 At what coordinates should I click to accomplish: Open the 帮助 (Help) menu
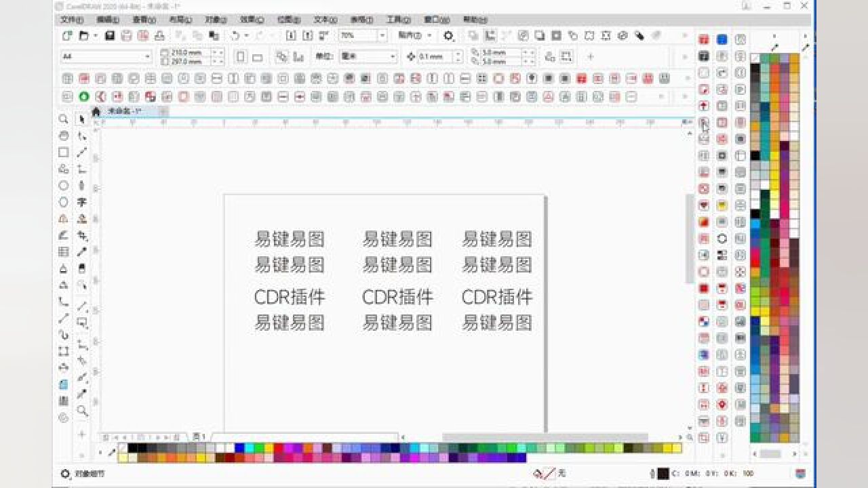474,20
